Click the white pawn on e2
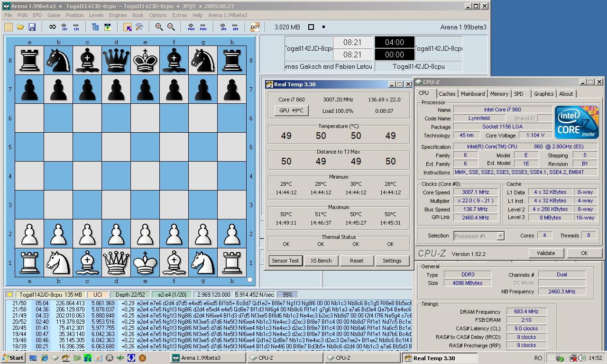Image resolution: width=607 pixels, height=364 pixels. 145,233
